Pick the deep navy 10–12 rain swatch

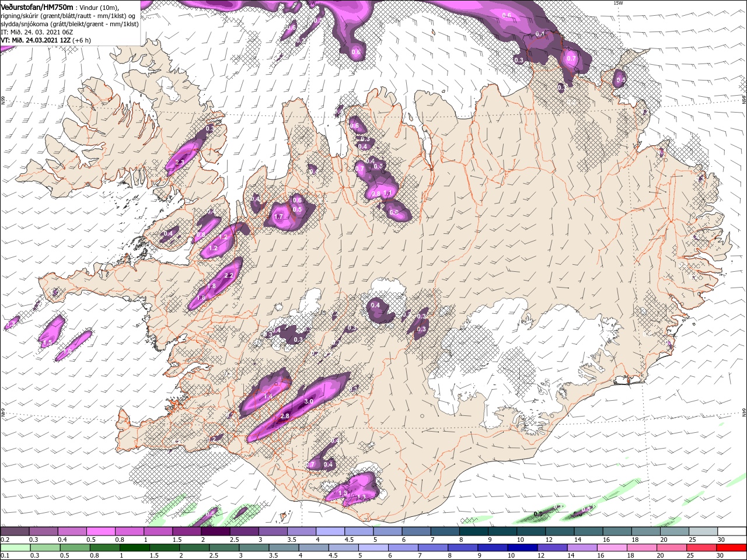522,548
